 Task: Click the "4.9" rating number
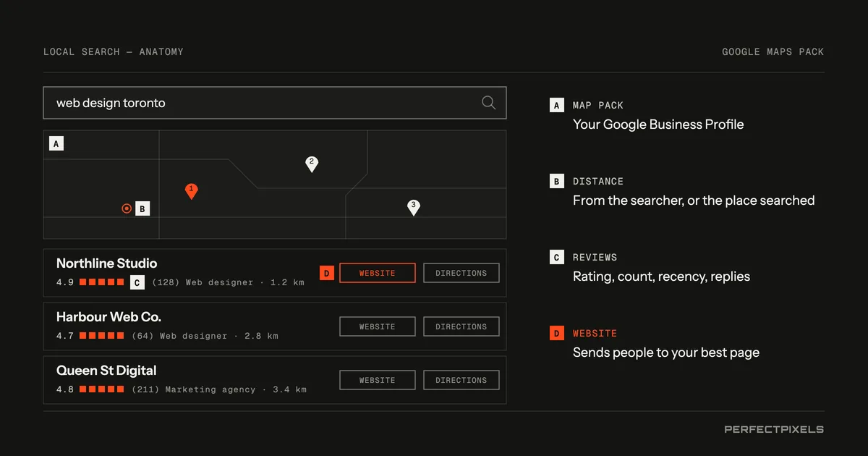pyautogui.click(x=65, y=282)
